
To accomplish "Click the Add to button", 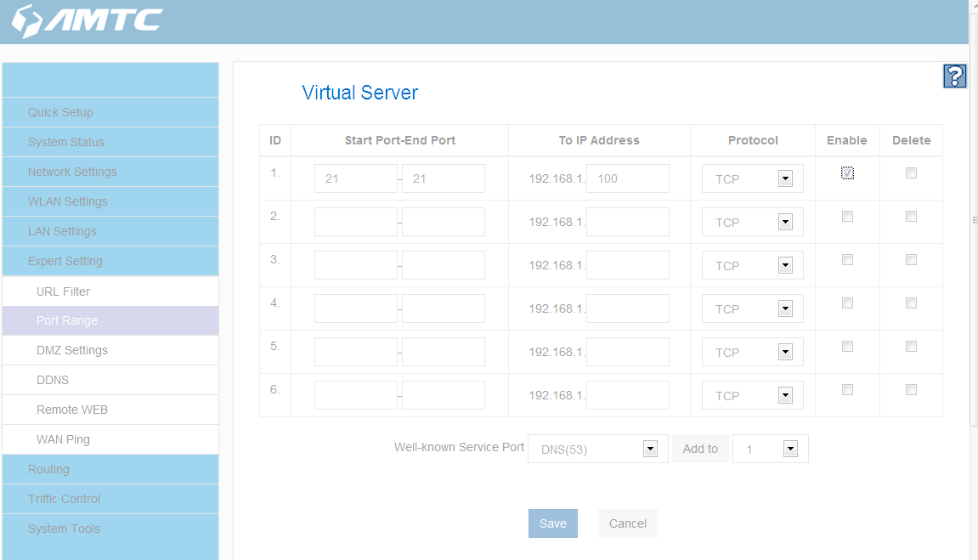I will [x=700, y=449].
